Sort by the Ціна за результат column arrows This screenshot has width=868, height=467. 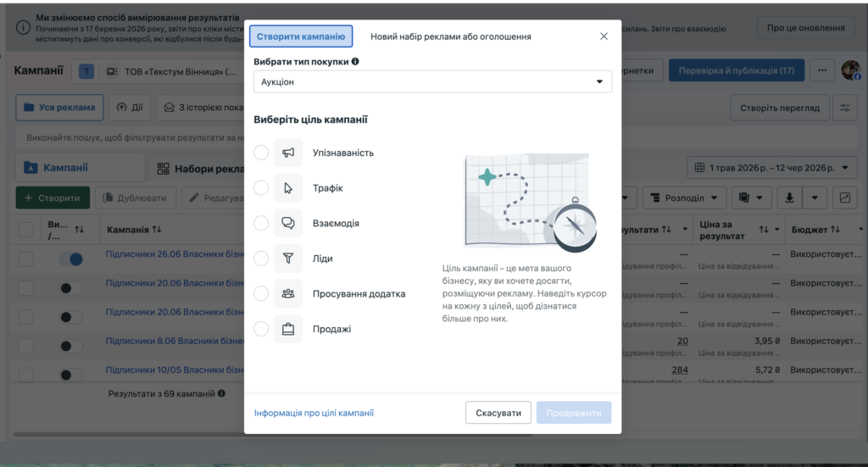pos(764,229)
